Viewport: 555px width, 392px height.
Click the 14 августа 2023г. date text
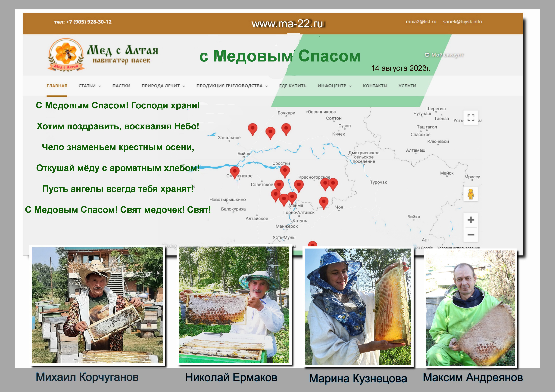pyautogui.click(x=401, y=68)
